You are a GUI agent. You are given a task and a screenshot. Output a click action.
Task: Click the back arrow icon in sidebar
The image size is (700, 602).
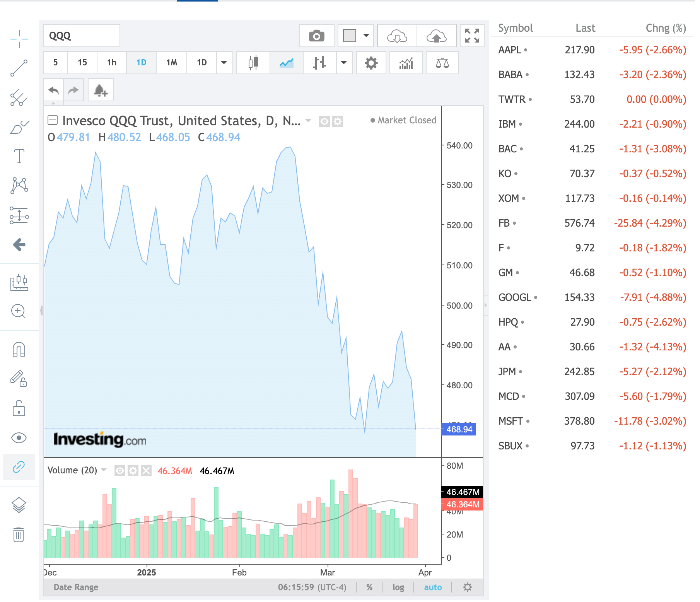click(19, 244)
